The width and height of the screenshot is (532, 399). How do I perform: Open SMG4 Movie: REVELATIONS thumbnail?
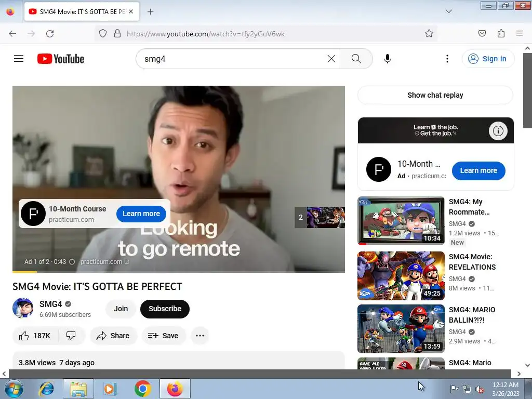click(x=401, y=275)
